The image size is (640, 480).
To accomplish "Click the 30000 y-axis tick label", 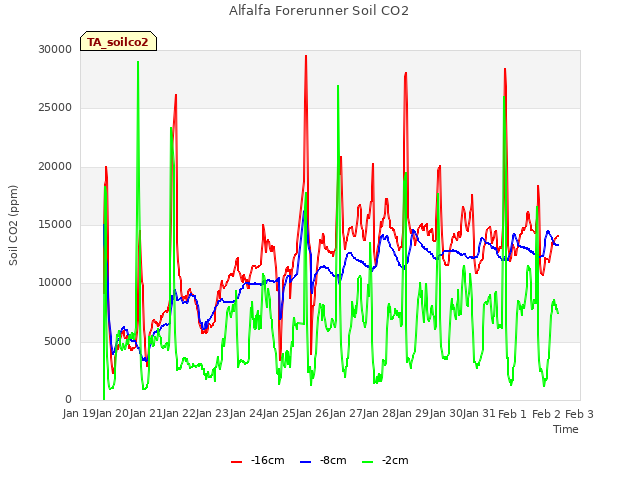I will click(x=55, y=49).
